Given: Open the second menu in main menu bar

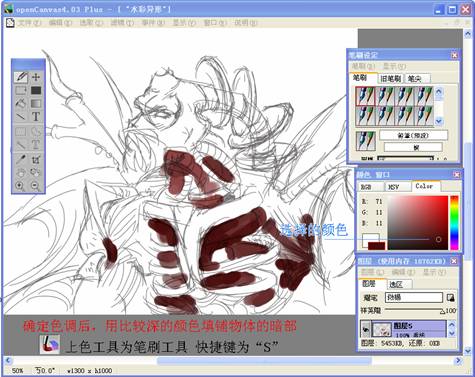Looking at the screenshot, I should point(60,23).
